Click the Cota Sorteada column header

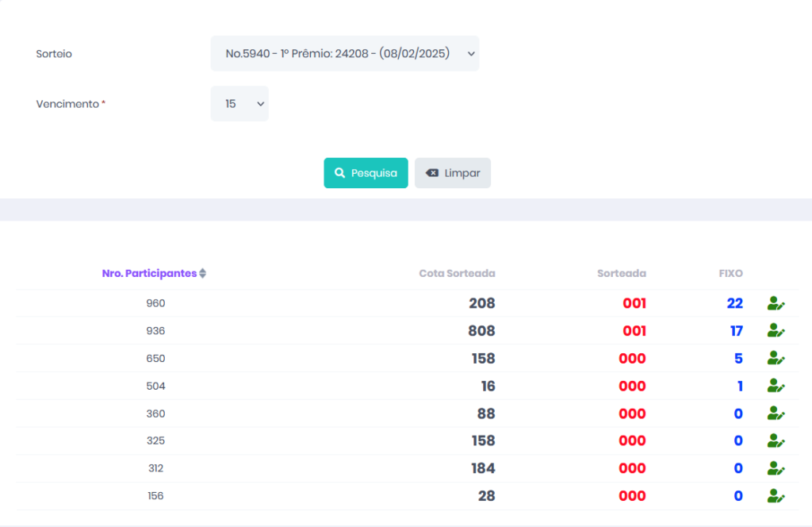(457, 274)
